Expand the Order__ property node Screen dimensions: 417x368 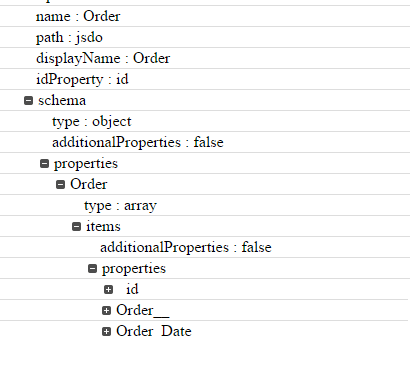coord(106,311)
